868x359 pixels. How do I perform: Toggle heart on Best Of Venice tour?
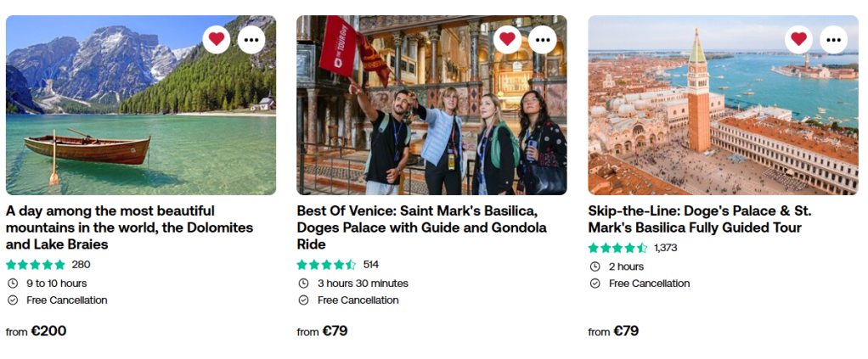507,39
